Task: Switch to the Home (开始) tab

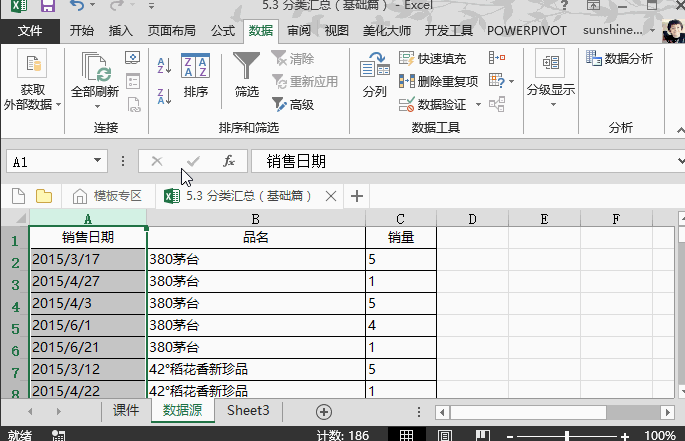Action: pyautogui.click(x=82, y=31)
